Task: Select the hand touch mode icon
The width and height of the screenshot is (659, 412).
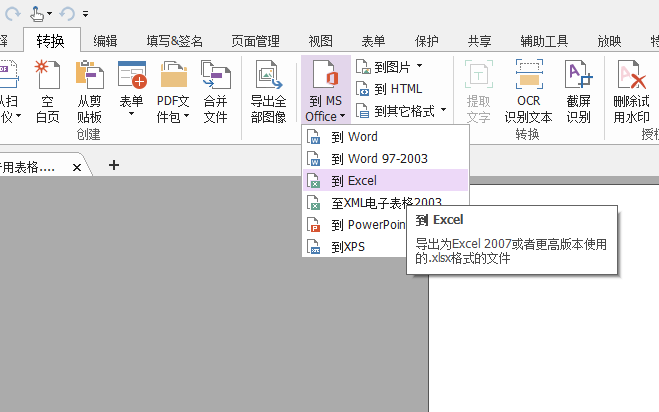Action: (x=37, y=14)
